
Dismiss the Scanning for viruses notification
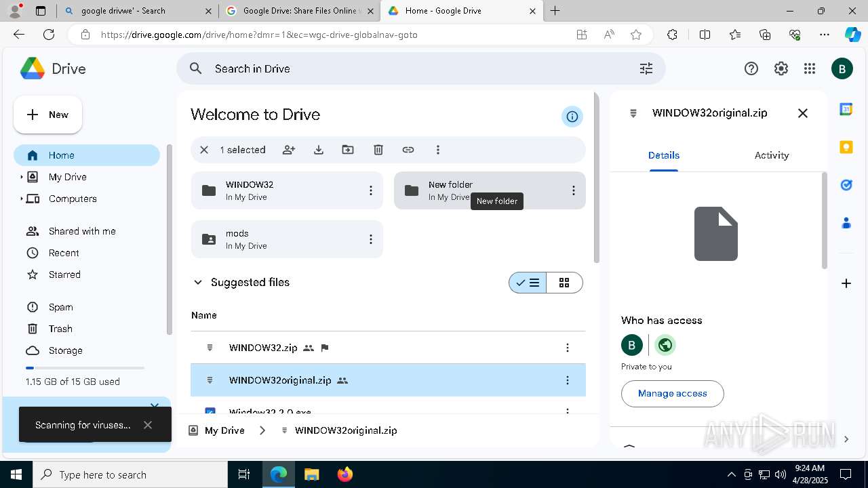coord(148,425)
